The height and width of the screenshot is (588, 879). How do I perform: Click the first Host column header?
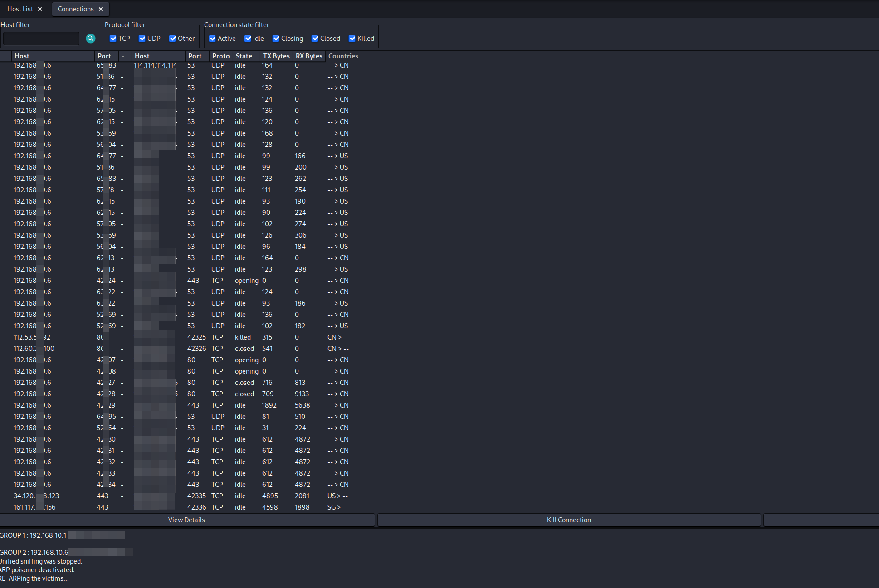pos(53,56)
